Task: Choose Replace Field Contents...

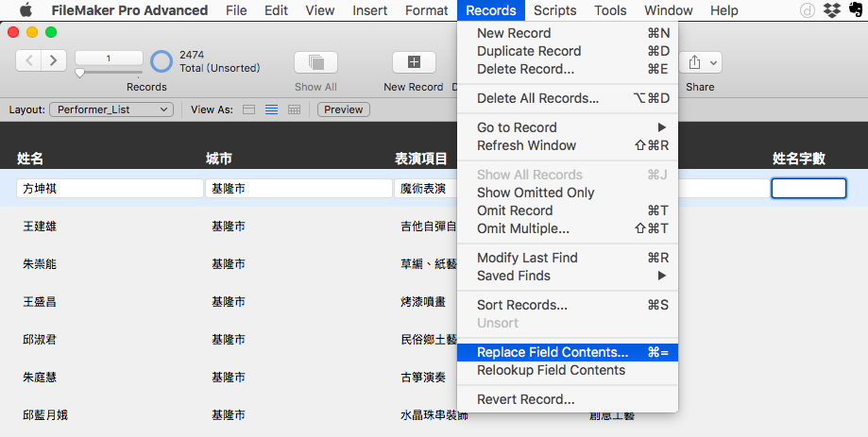Action: (x=568, y=352)
